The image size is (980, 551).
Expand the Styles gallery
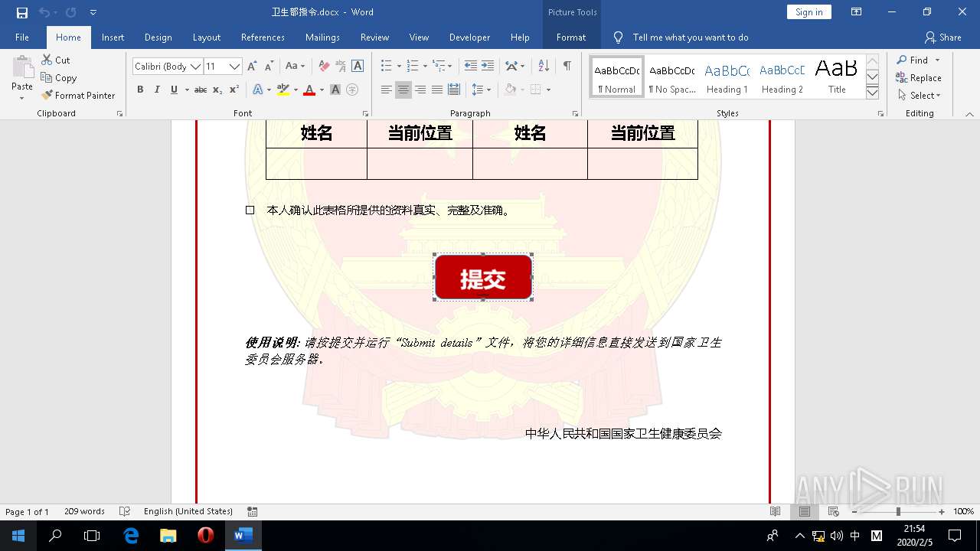872,93
